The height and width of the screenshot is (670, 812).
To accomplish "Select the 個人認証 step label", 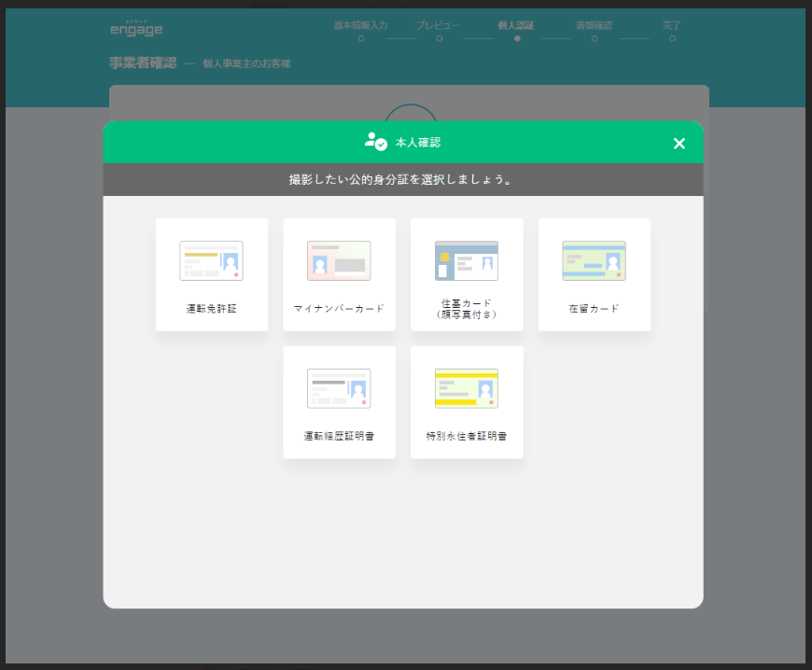I will click(x=516, y=25).
